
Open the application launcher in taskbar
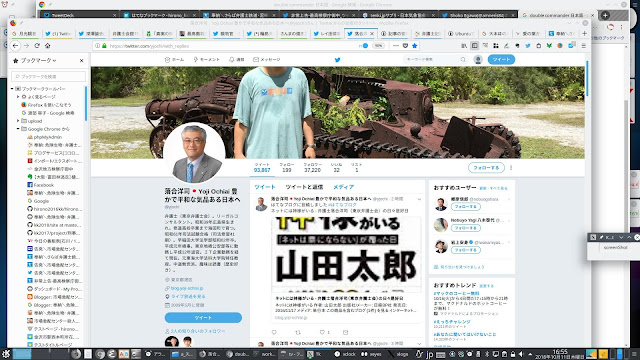click(x=5, y=354)
